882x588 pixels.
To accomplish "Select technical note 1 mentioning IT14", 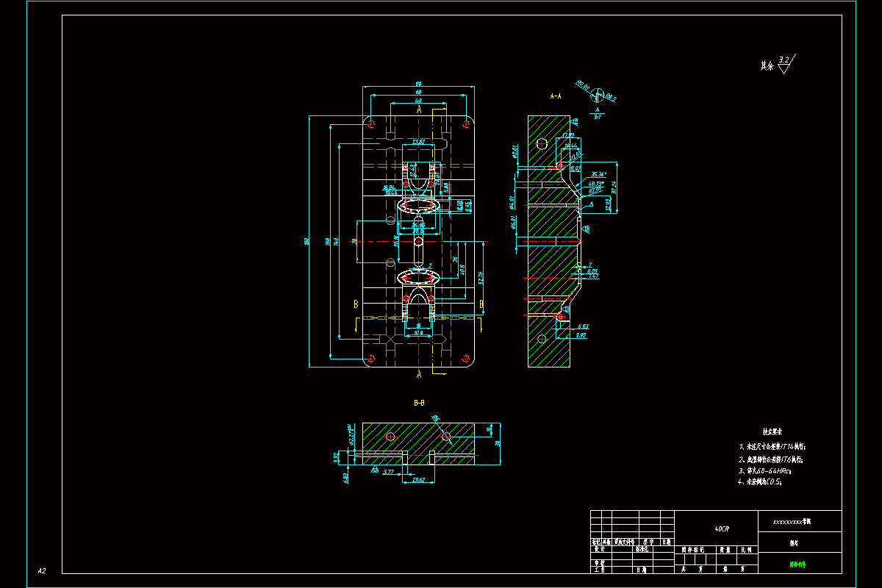I will [772, 446].
